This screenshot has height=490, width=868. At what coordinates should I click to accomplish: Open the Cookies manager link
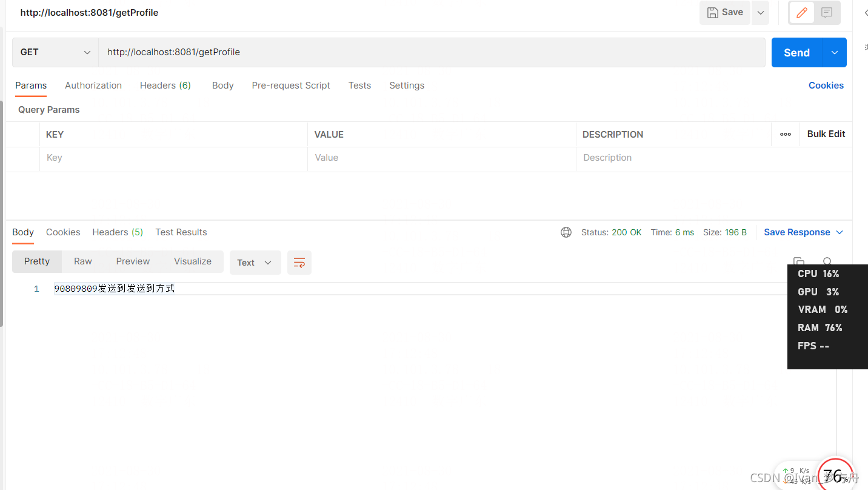coord(826,85)
